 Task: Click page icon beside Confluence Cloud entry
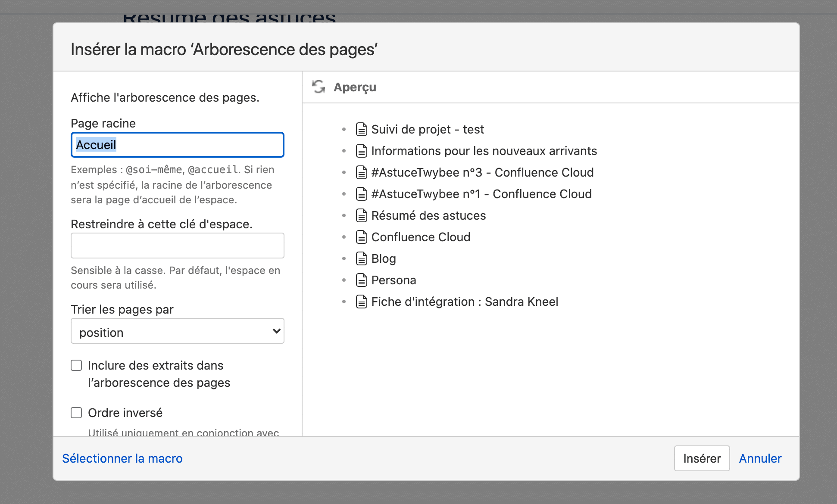362,237
